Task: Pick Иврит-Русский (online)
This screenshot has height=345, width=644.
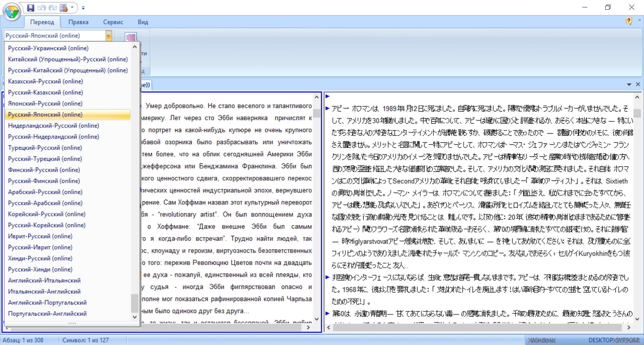Action: [x=68, y=236]
